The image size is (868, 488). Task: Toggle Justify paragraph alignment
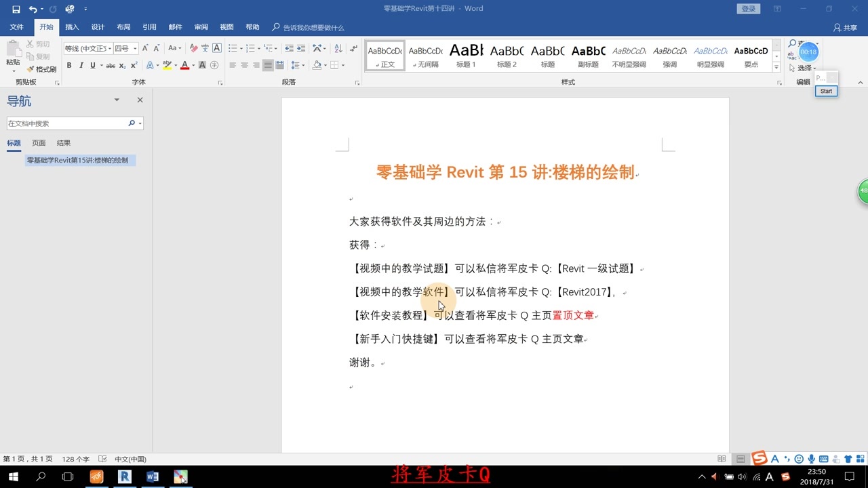(x=268, y=66)
